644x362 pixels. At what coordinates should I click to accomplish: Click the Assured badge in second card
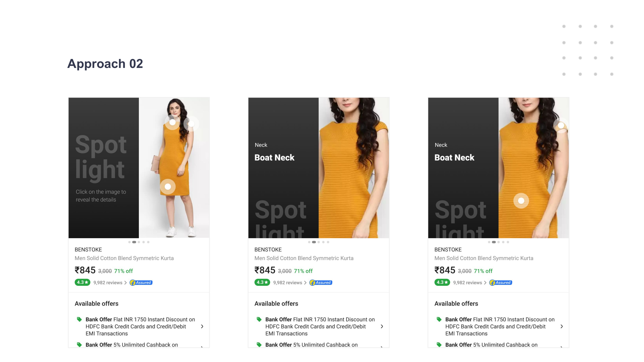point(321,282)
